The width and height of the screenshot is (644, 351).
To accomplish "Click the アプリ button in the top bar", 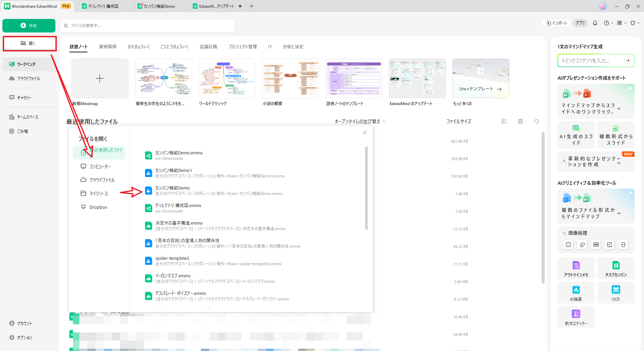I will pyautogui.click(x=580, y=23).
